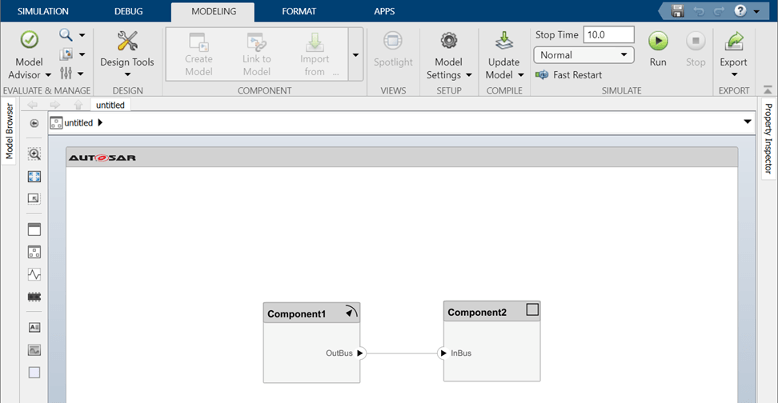778x403 pixels.
Task: Switch to the SIMULATION tab
Action: (43, 11)
